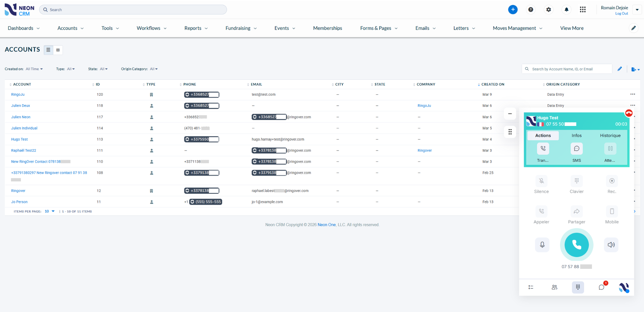
Task: Expand the Created on All Time filter
Action: [x=34, y=69]
